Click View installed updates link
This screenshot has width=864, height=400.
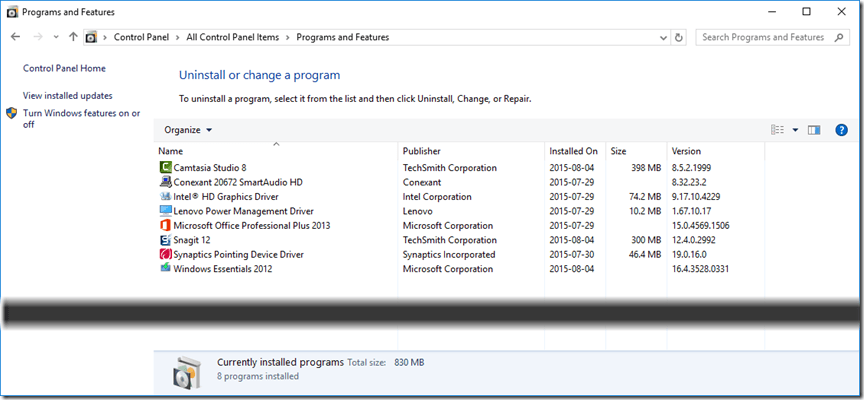(67, 96)
